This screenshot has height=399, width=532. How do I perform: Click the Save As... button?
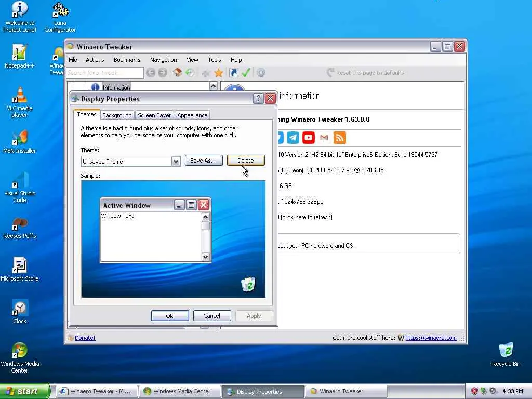(x=204, y=161)
